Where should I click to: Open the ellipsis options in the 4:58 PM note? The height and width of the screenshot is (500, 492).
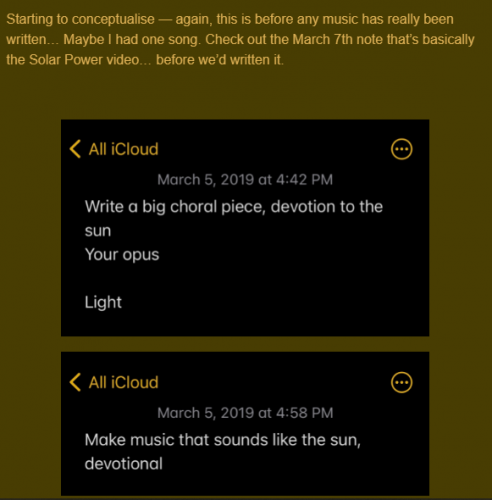click(401, 382)
